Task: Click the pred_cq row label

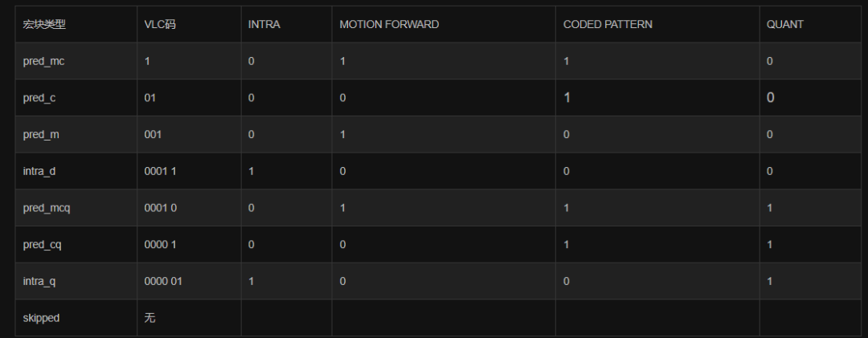Action: 43,244
